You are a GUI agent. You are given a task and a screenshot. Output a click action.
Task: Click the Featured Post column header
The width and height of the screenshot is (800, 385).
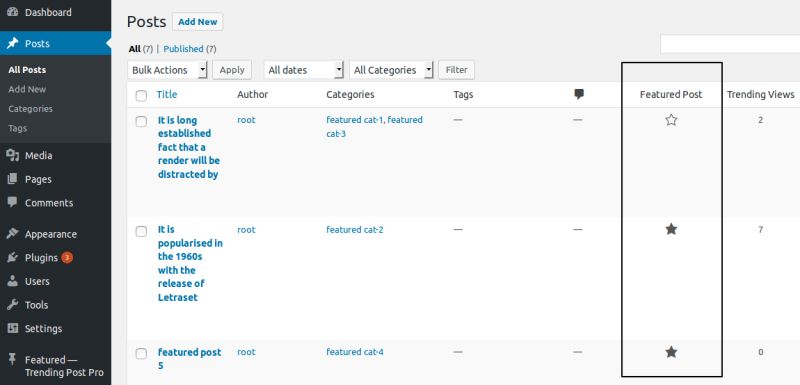671,94
